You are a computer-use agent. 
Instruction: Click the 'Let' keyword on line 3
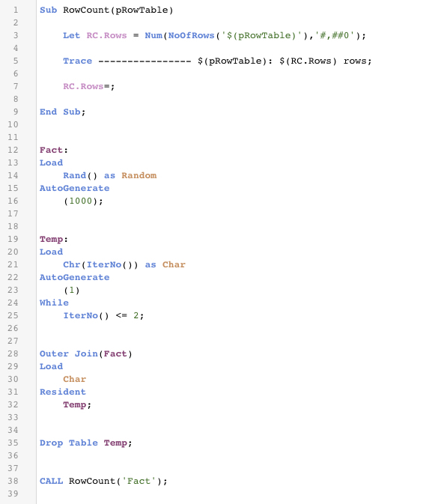(x=71, y=35)
